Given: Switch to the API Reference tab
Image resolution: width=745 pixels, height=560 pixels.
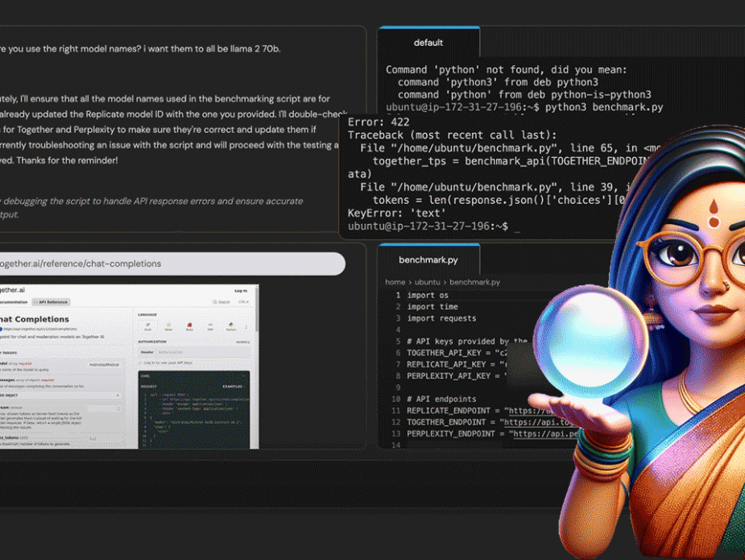Looking at the screenshot, I should (x=51, y=302).
